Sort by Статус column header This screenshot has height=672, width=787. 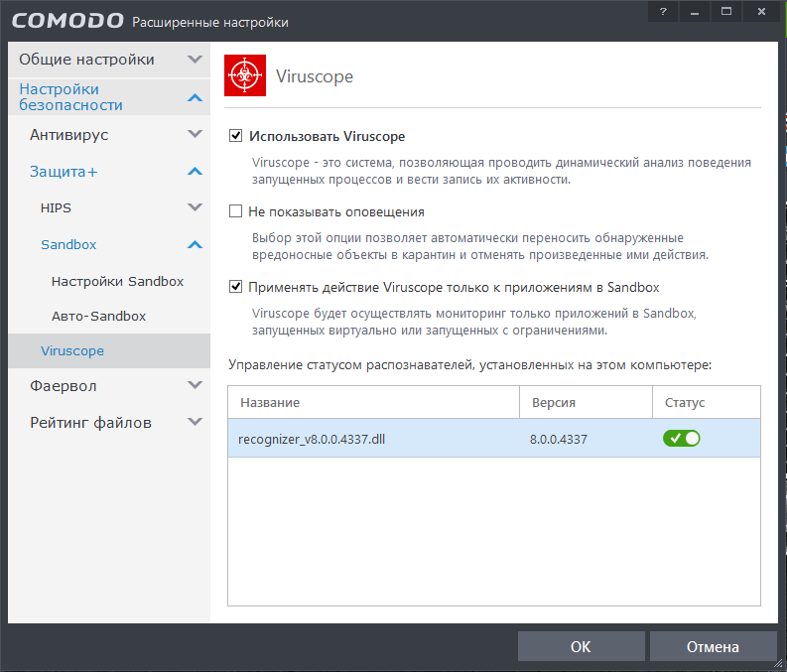[707, 402]
